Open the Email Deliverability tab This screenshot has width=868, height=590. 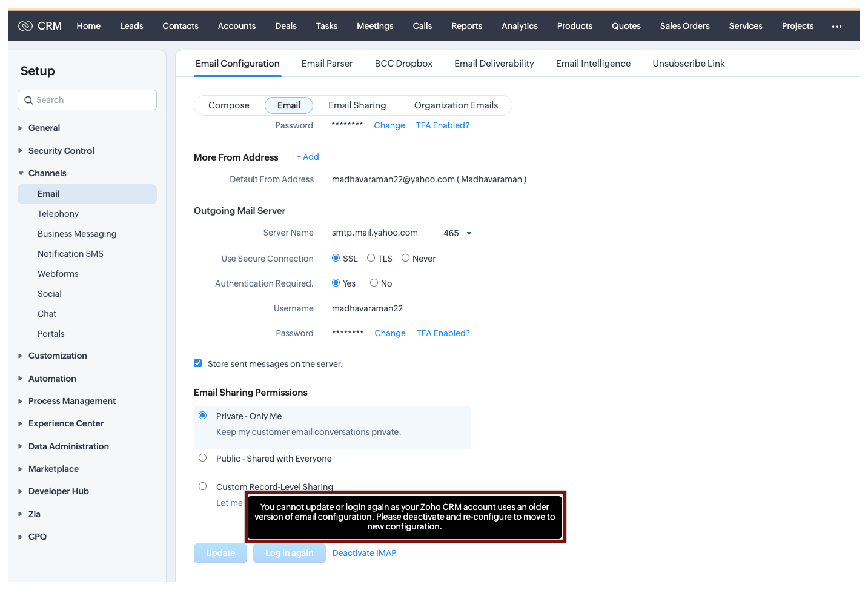tap(494, 64)
